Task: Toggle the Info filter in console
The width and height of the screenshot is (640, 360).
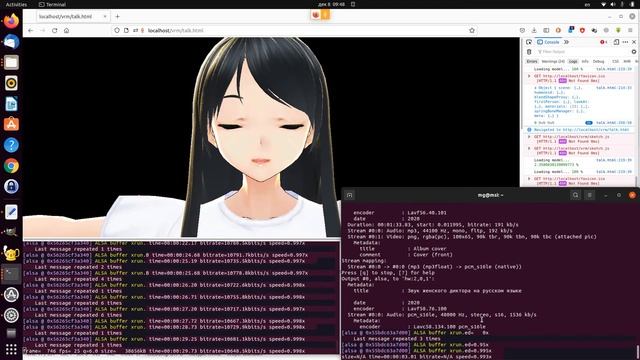Action: point(585,61)
